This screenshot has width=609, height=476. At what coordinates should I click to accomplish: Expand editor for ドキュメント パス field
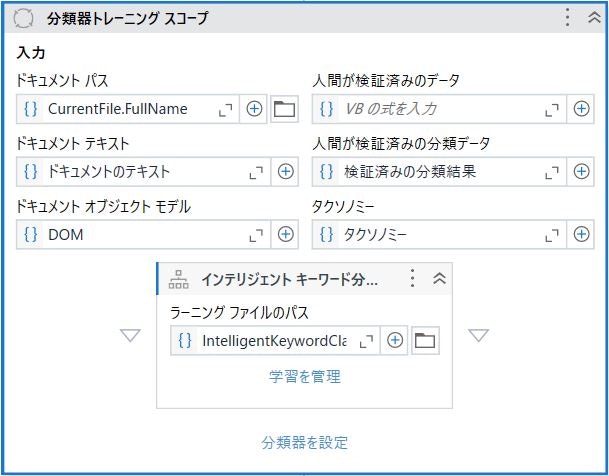point(226,109)
